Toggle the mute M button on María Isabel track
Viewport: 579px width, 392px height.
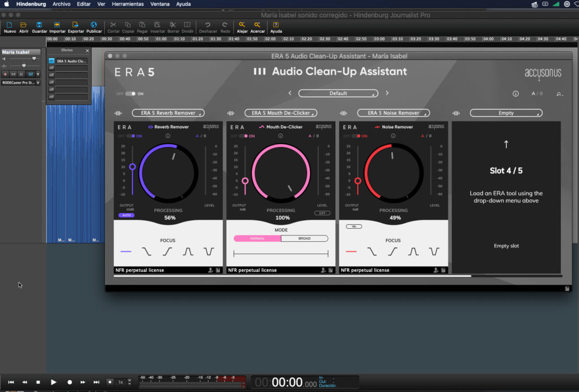[14, 74]
